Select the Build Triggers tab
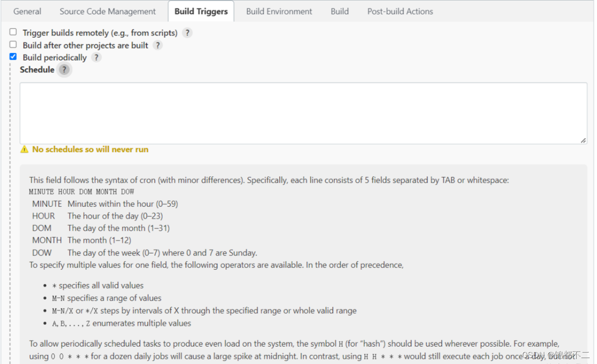Viewport: 597px width, 364px height. coord(201,11)
